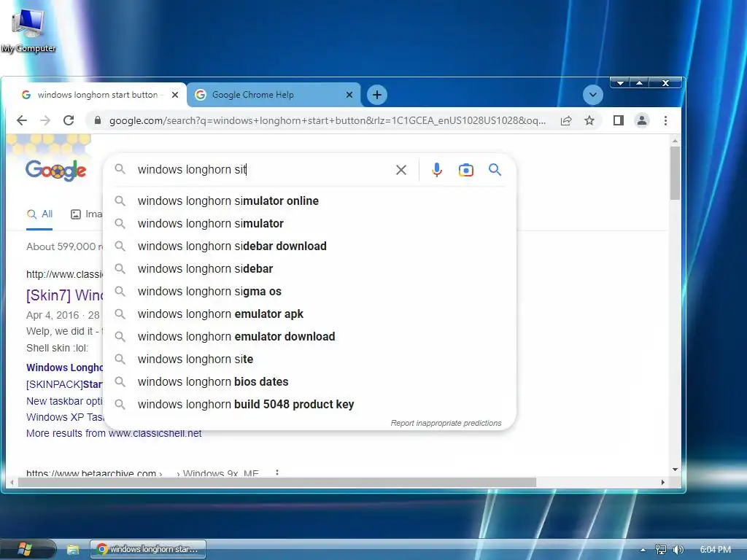Switch to Images results tab
The width and height of the screenshot is (747, 560).
click(x=86, y=214)
